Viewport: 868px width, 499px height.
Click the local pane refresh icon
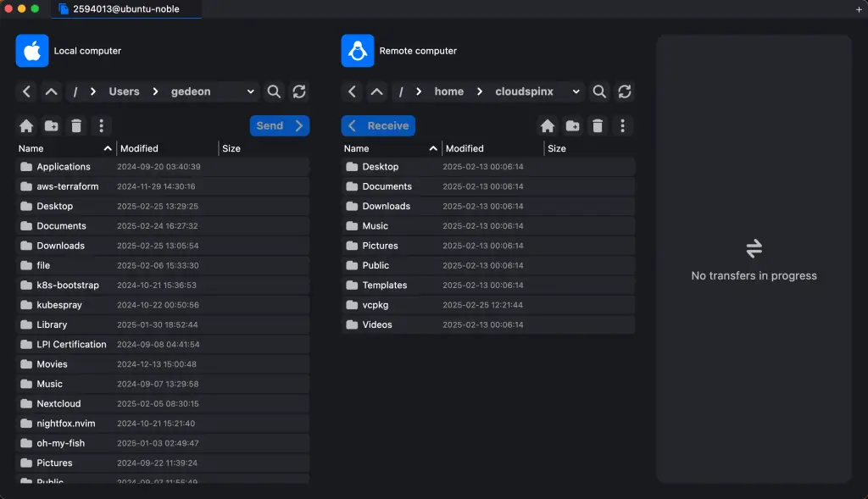click(x=299, y=91)
